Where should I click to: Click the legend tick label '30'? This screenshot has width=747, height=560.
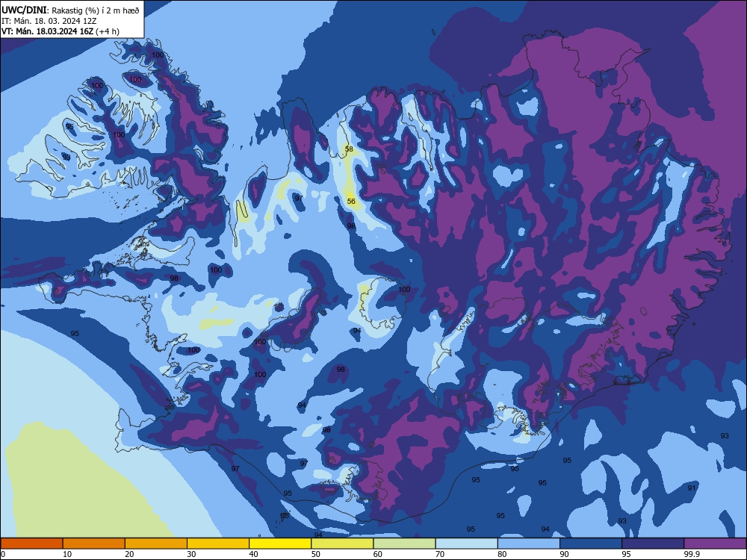(x=191, y=554)
